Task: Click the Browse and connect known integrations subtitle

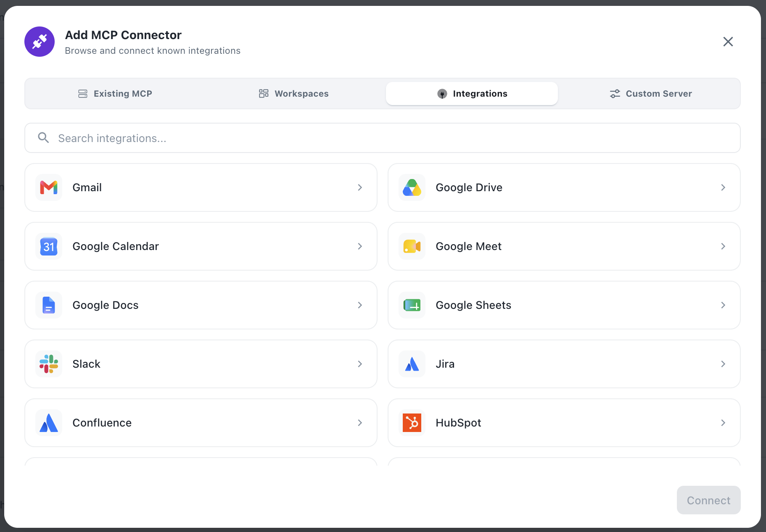Action: pyautogui.click(x=153, y=51)
